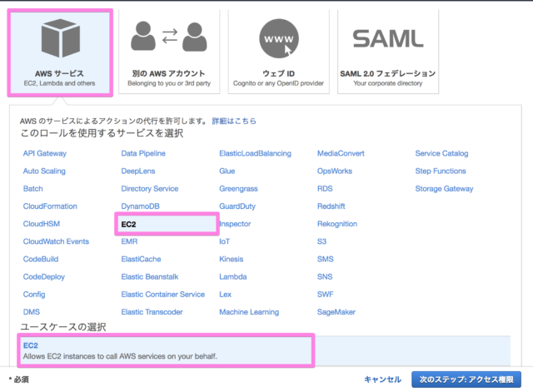Click the キャンセル link

click(383, 380)
